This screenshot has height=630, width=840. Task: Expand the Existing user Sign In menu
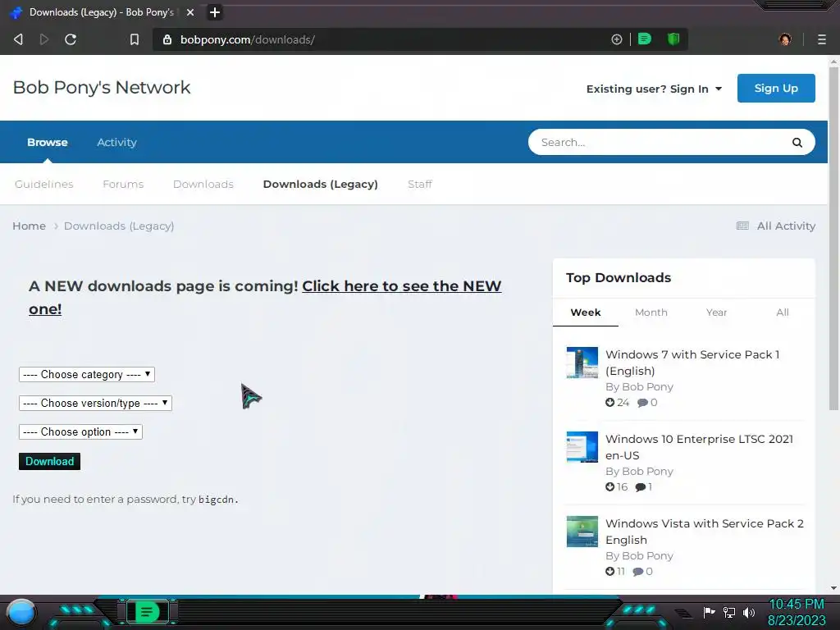[x=654, y=89]
